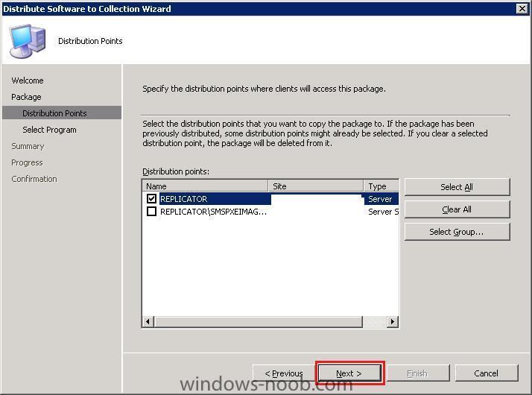Click the Next button
The width and height of the screenshot is (532, 395).
(x=349, y=373)
